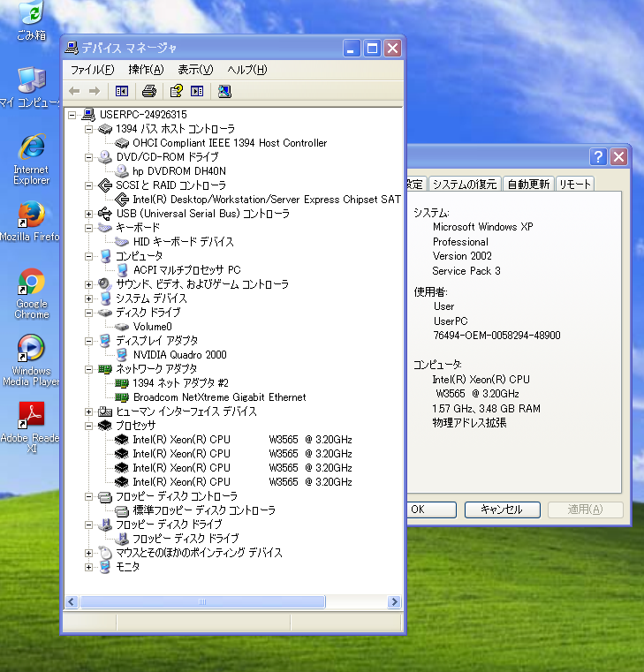Collapse the DVD/CD-ROM ドライブ node

(88, 157)
